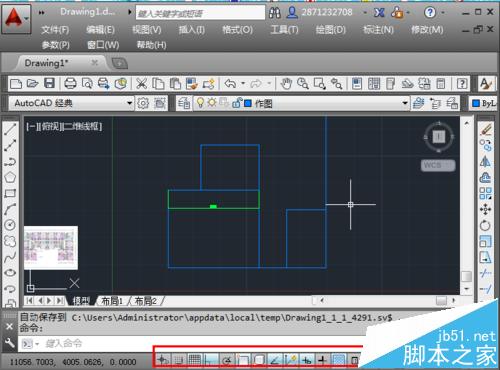
Task: Pick the Scale modify tool
Action: 486,241
